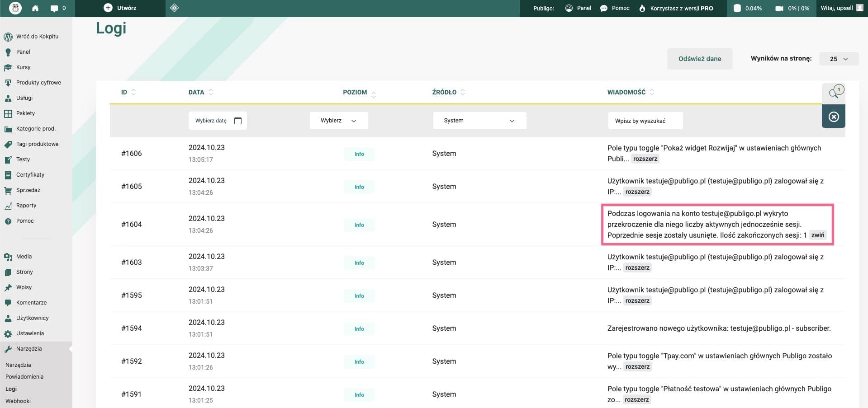Click the Narzędzia wrench icon
This screenshot has width=868, height=408.
click(x=8, y=349)
